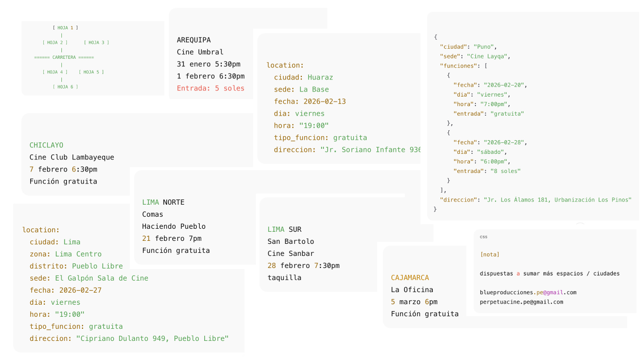Click the perpetuacine.pe@gmail.com email address
Image resolution: width=644 pixels, height=362 pixels.
point(521,302)
